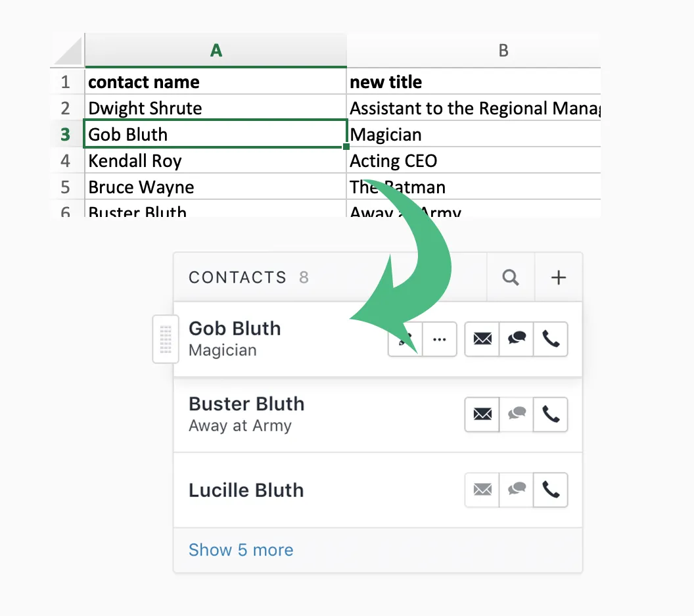This screenshot has height=616, width=694.
Task: Open the Buster Bluth contact name
Action: point(246,404)
